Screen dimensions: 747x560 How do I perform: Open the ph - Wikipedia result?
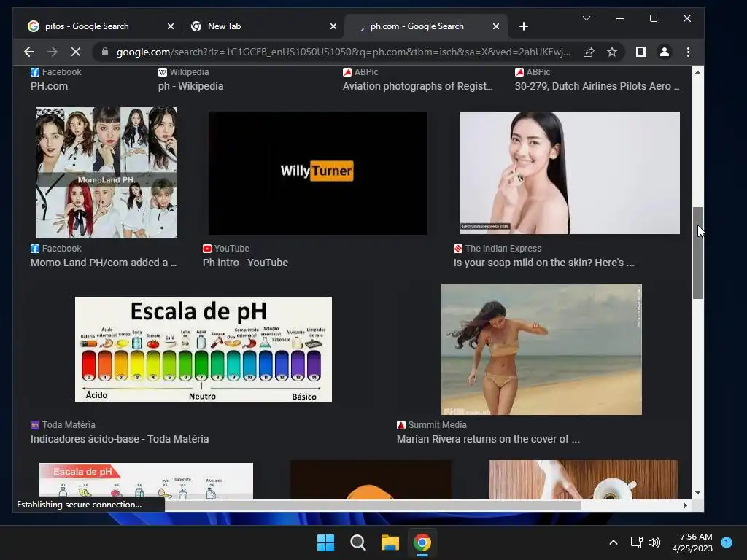pos(190,86)
